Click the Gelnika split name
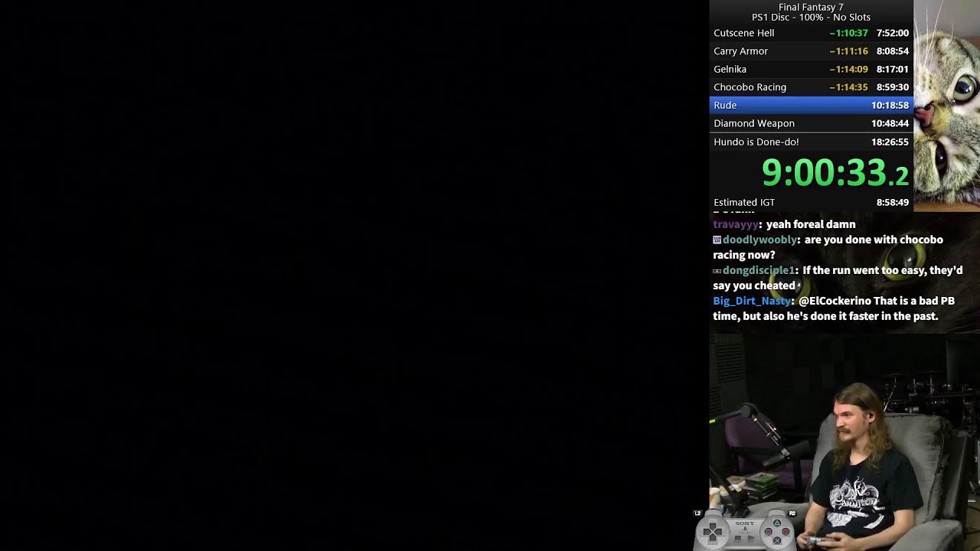Screen dimensions: 980x551 730,69
